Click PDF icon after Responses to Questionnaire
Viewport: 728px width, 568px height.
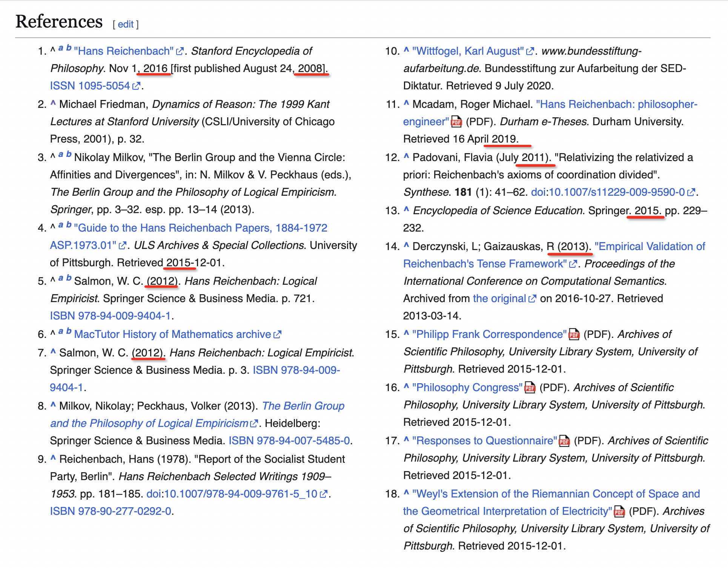pyautogui.click(x=565, y=441)
